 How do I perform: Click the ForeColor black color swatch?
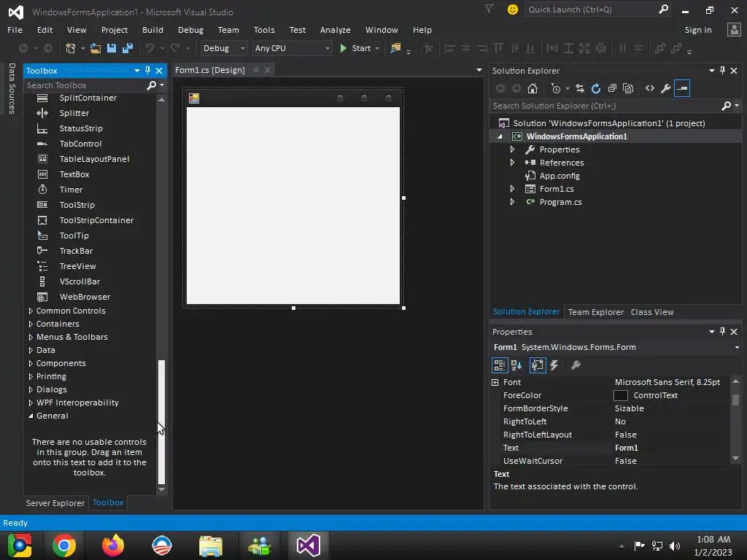coord(621,395)
